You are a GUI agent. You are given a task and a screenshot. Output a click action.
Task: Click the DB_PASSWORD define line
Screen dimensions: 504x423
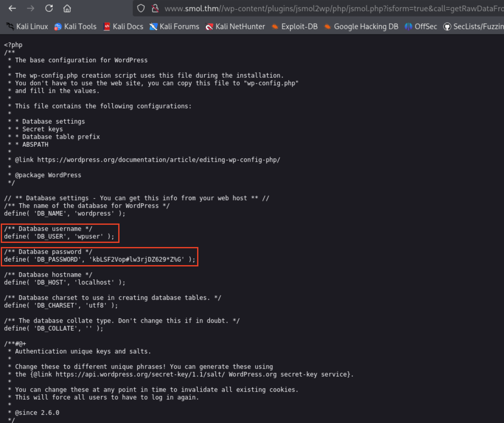100,260
